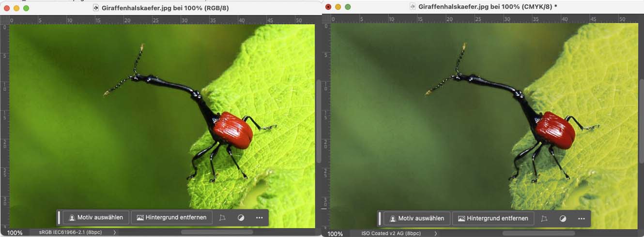Click the 100% zoom field in CMYK window

pyautogui.click(x=336, y=233)
